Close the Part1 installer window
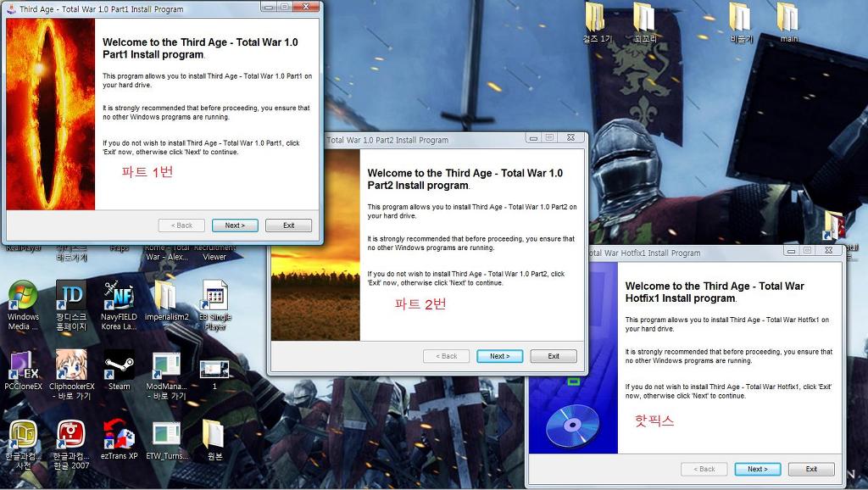The width and height of the screenshot is (868, 490). click(305, 7)
